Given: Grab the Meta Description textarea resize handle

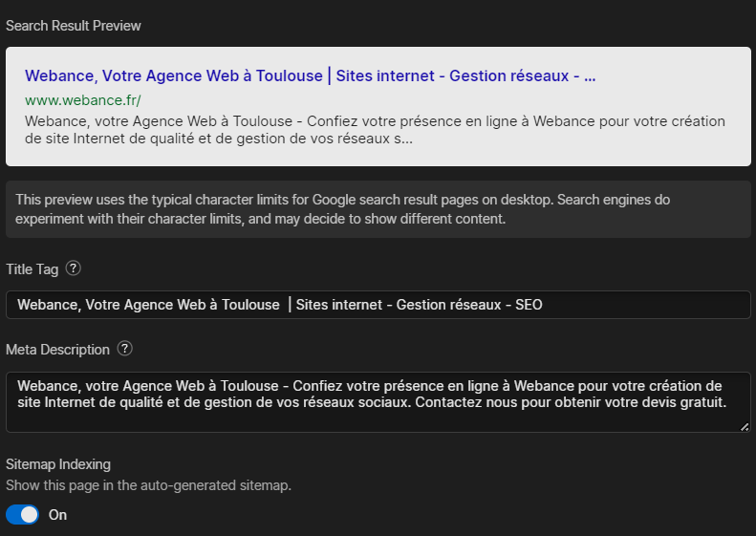Looking at the screenshot, I should tap(745, 426).
